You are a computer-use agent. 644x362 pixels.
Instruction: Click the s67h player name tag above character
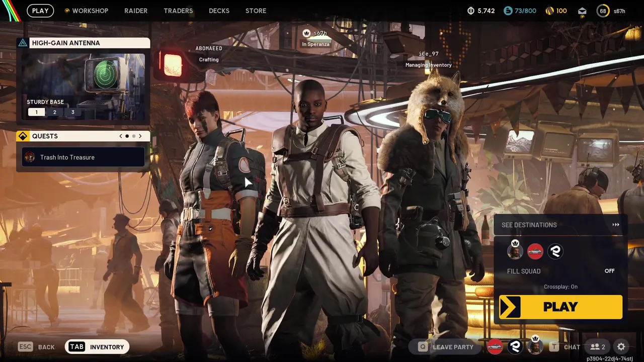(x=320, y=33)
